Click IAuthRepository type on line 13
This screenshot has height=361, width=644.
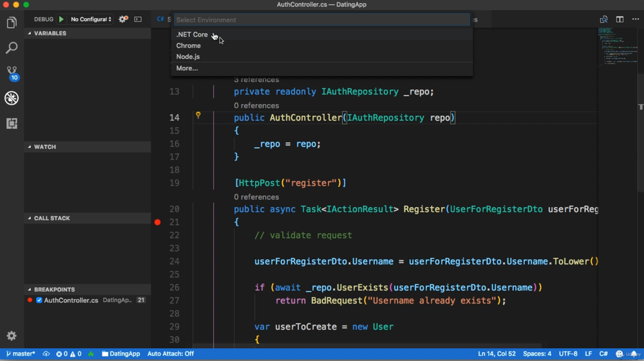(360, 91)
